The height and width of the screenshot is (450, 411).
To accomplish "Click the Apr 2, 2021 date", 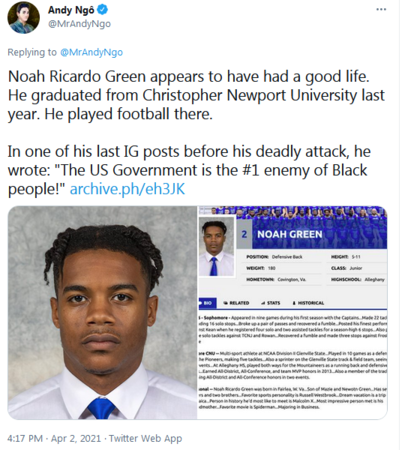I will pos(76,438).
